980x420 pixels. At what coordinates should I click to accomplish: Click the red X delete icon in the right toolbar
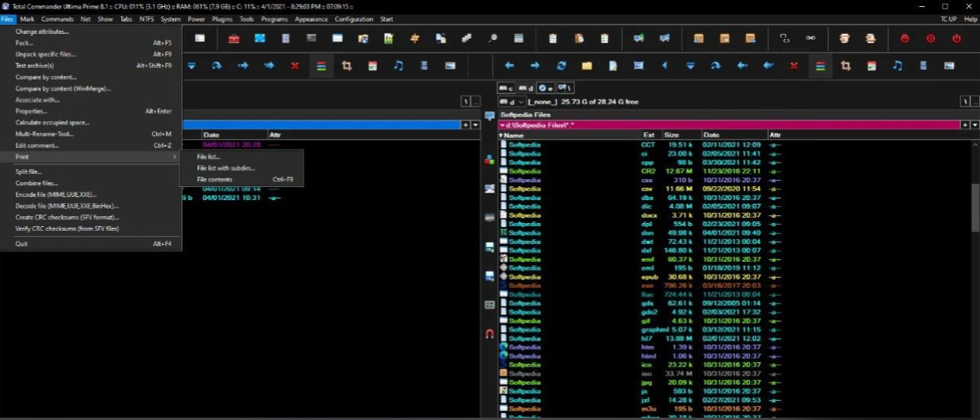(793, 66)
